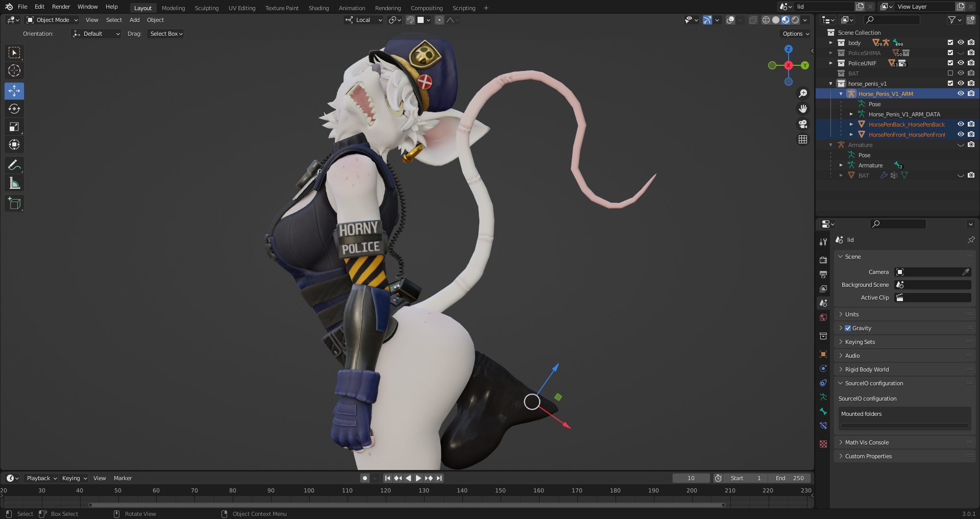Open the Select Box drag dropdown
Screen dimensions: 980x519
tap(166, 34)
